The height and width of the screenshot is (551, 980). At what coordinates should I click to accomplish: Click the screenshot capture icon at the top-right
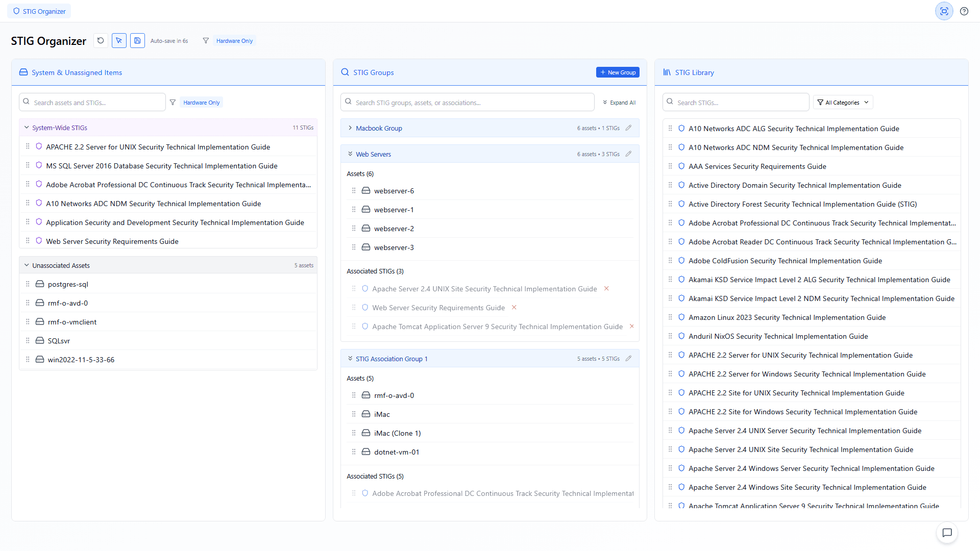click(x=944, y=11)
